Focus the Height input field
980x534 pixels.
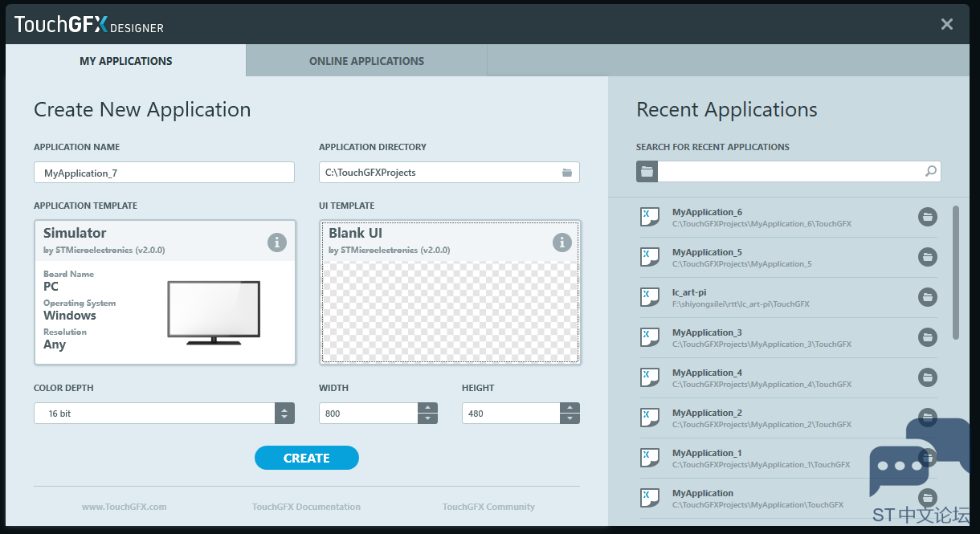(x=511, y=414)
